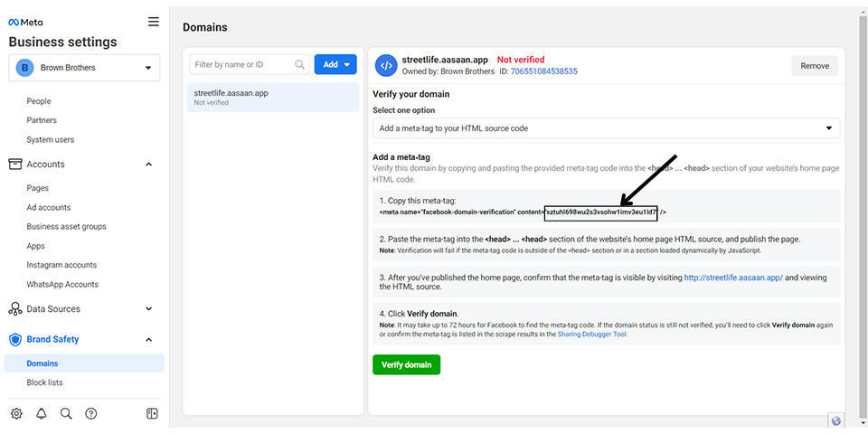868x434 pixels.
Task: Click the Brown Brothers avatar icon
Action: (x=24, y=68)
